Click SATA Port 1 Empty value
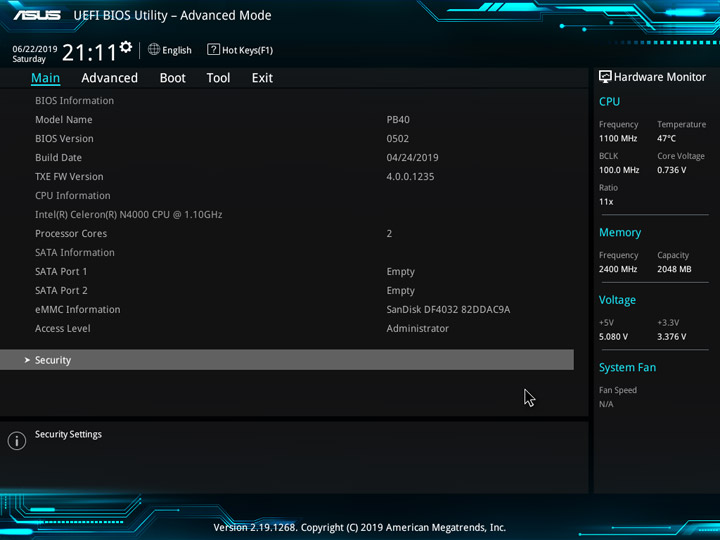The height and width of the screenshot is (540, 720). (400, 272)
